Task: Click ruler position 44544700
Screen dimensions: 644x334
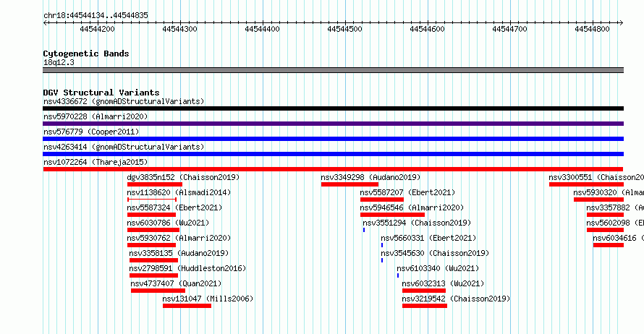Action: 509,29
